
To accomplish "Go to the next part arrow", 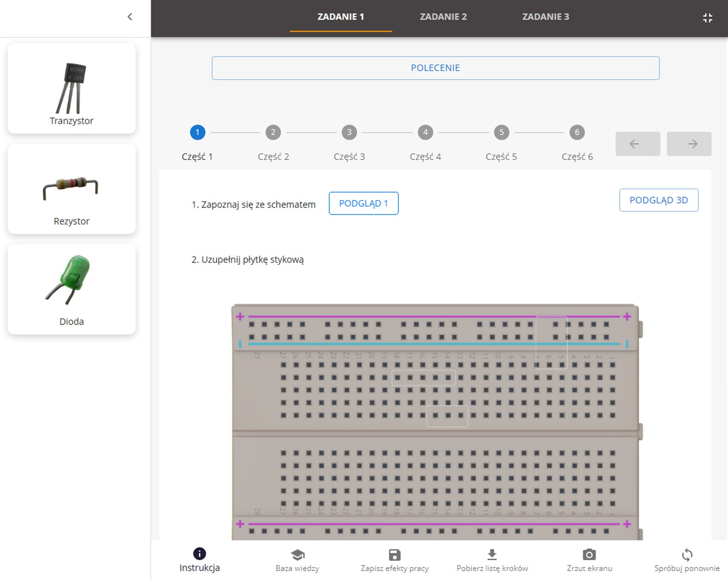I will (689, 144).
